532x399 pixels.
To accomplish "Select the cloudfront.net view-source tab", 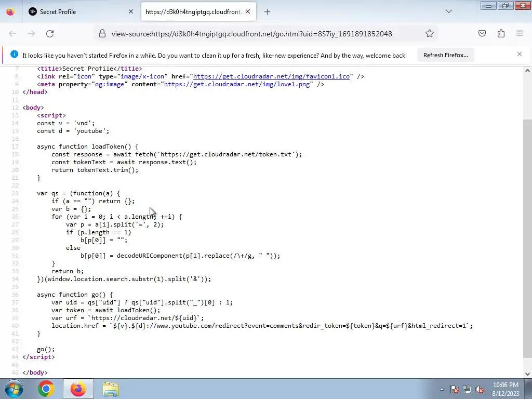I will point(198,12).
